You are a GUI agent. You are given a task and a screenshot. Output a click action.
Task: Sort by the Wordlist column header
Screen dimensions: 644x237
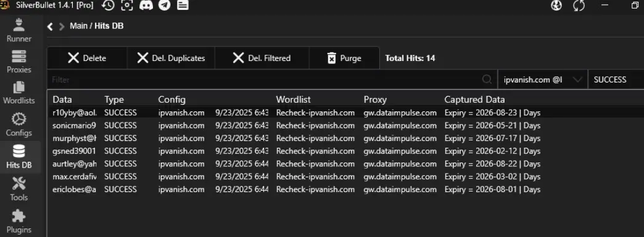[293, 100]
